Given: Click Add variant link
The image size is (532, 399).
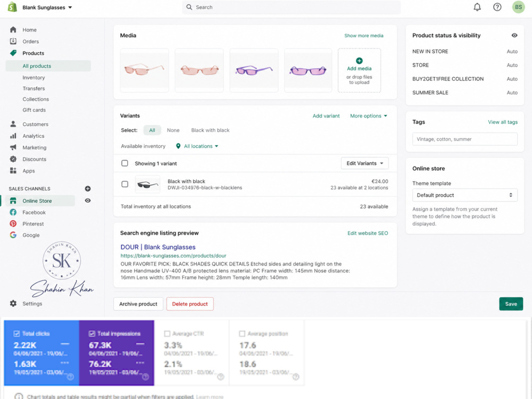Looking at the screenshot, I should tap(326, 116).
